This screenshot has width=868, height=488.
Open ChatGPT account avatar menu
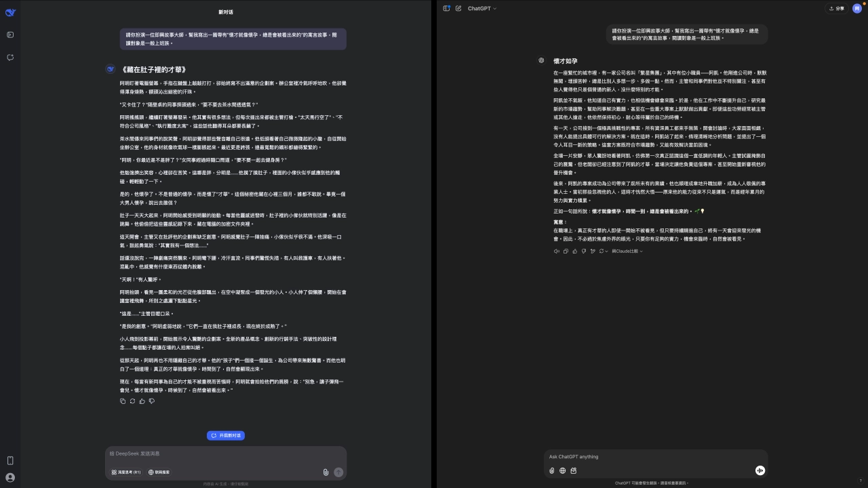857,8
